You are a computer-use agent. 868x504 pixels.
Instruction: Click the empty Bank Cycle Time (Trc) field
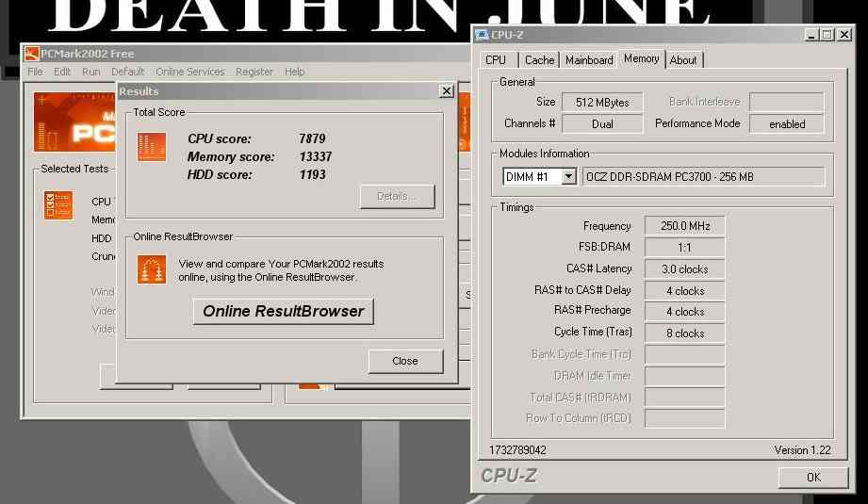[x=685, y=354]
